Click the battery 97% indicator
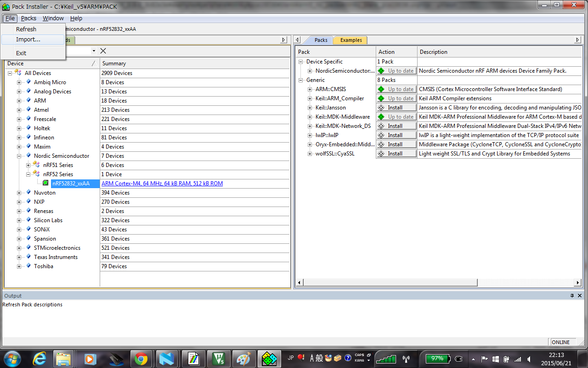Screen dimensions: 588x368 pyautogui.click(x=437, y=358)
